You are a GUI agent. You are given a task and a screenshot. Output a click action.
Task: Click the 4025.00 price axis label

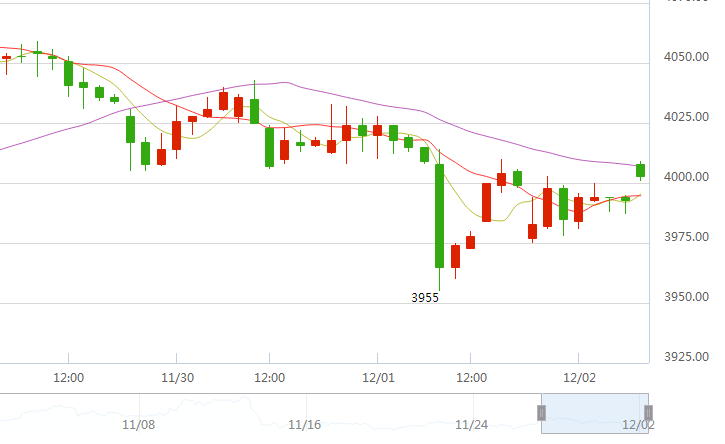coord(687,118)
